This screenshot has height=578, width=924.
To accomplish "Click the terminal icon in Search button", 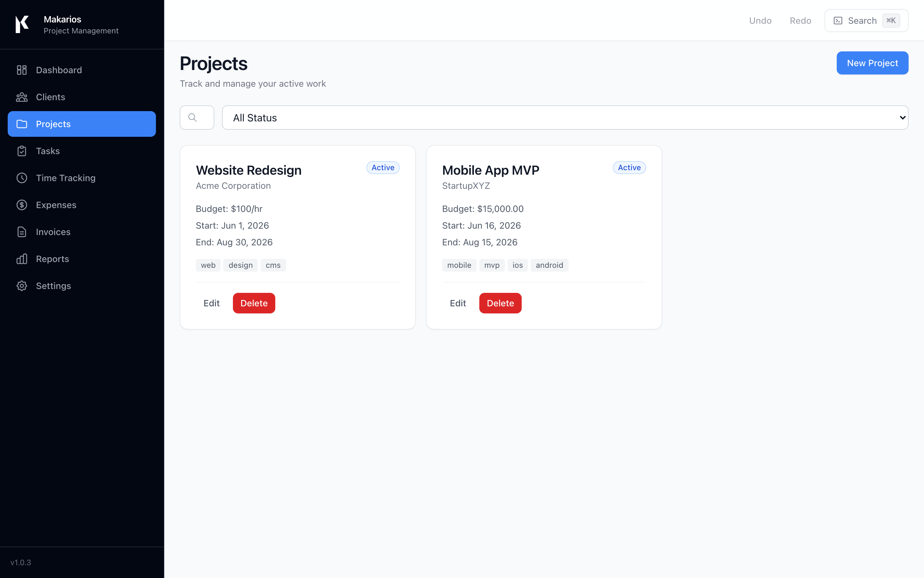I will coord(838,21).
